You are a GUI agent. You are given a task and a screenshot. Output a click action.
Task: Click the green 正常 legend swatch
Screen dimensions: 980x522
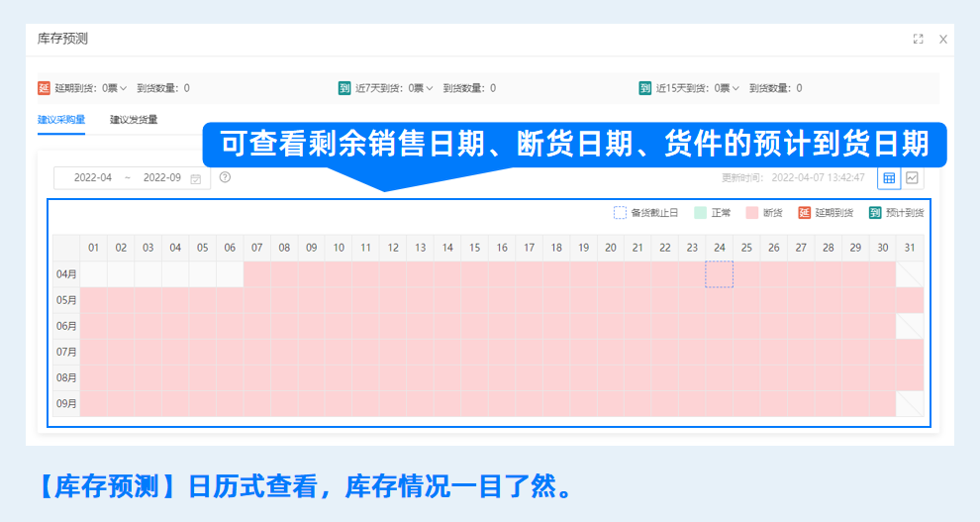tap(700, 213)
